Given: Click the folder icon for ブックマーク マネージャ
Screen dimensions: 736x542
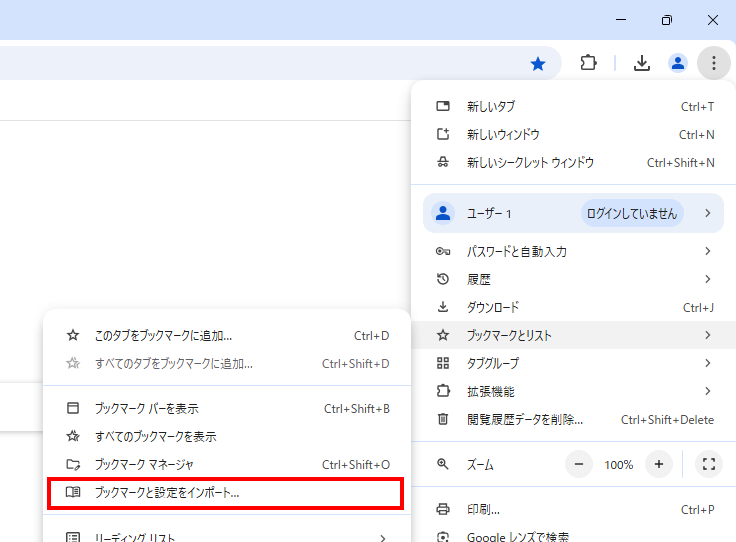Looking at the screenshot, I should 73,465.
